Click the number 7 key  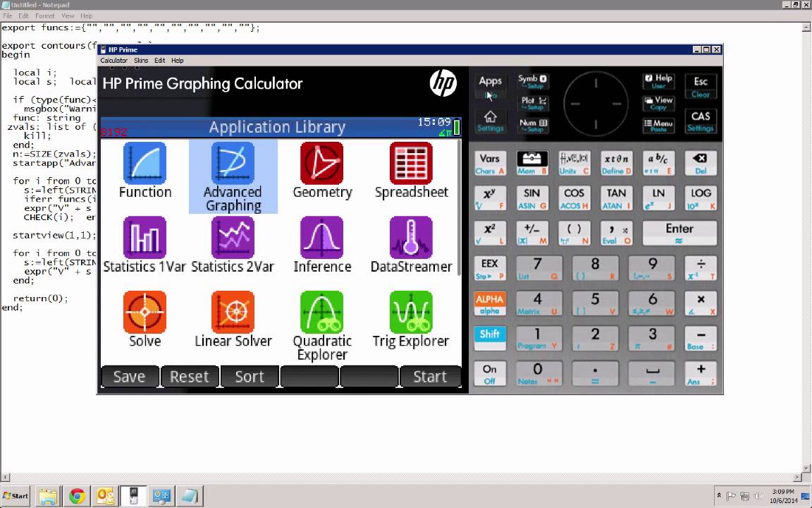coord(539,268)
